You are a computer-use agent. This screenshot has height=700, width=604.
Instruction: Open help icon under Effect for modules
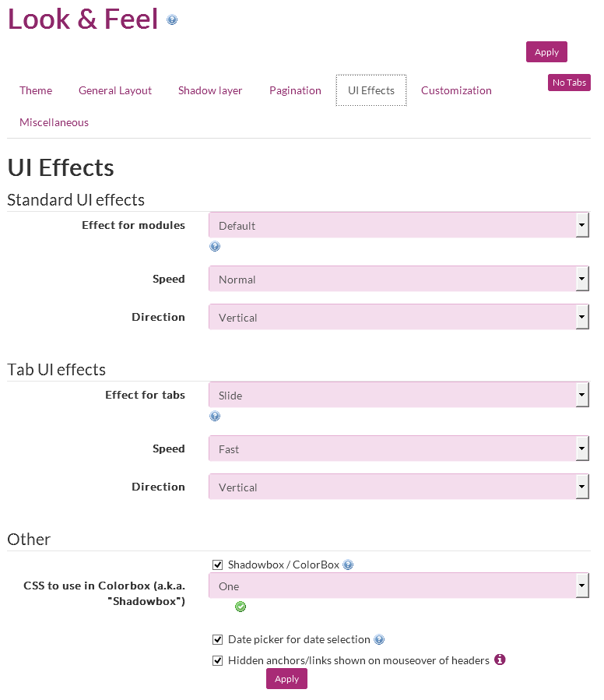pyautogui.click(x=215, y=246)
